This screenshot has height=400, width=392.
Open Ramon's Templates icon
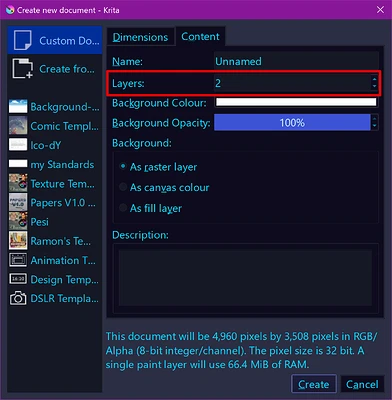tap(18, 240)
